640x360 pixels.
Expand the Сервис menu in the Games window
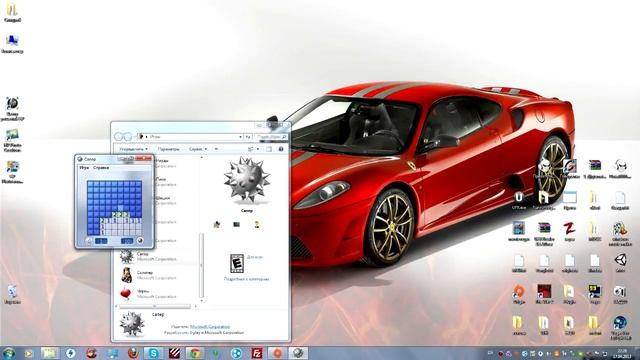198,149
